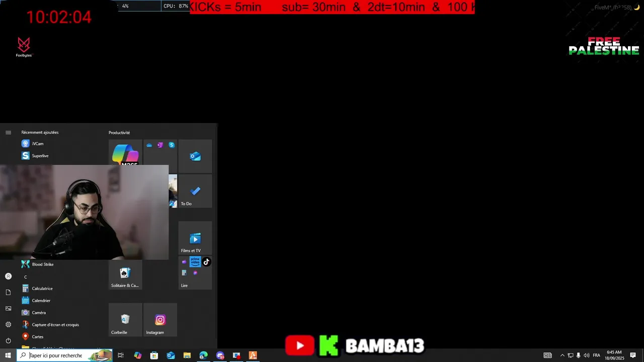The image size is (644, 362).
Task: Open the Corbeille tile
Action: [x=125, y=320]
